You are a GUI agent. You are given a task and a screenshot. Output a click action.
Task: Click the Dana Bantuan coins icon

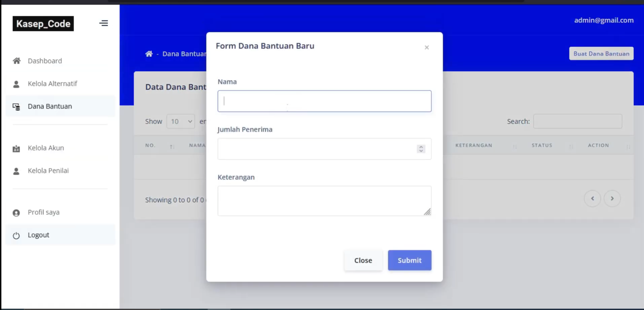pyautogui.click(x=16, y=107)
